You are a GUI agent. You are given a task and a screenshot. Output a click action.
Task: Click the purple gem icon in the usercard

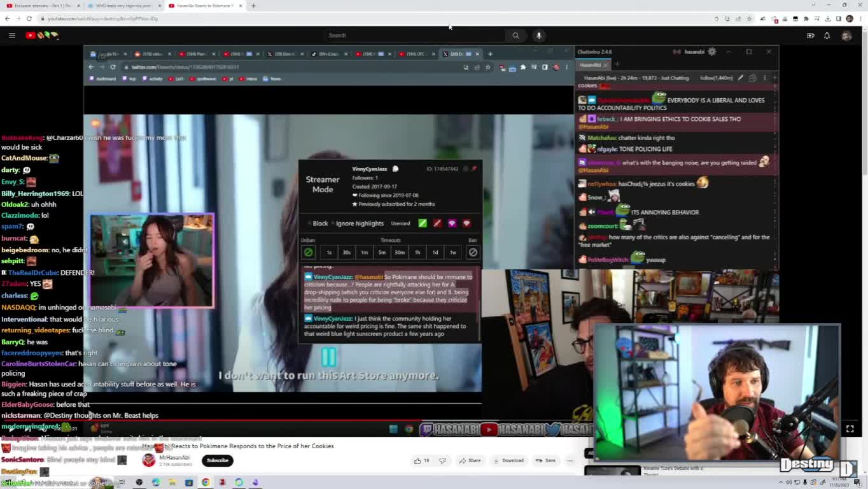pyautogui.click(x=452, y=223)
